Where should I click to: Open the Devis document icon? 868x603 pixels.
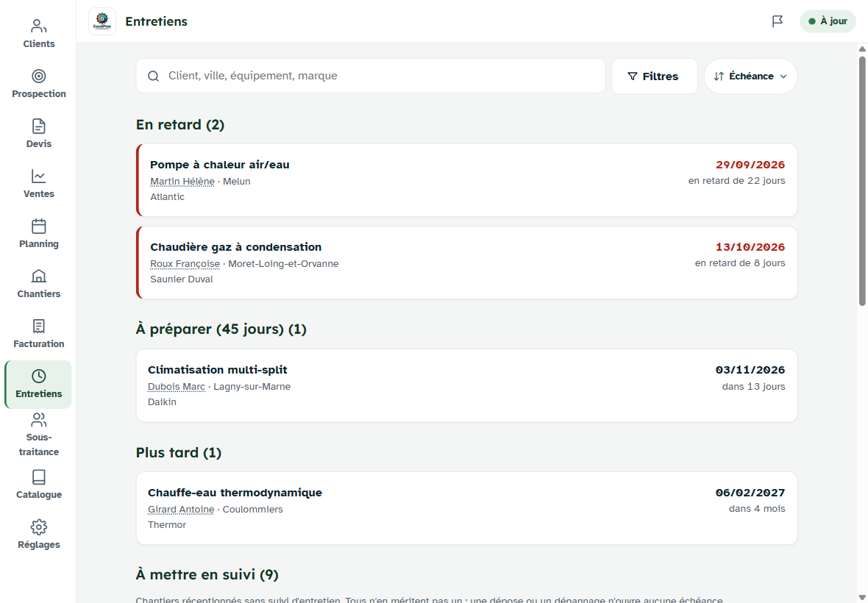click(x=39, y=126)
